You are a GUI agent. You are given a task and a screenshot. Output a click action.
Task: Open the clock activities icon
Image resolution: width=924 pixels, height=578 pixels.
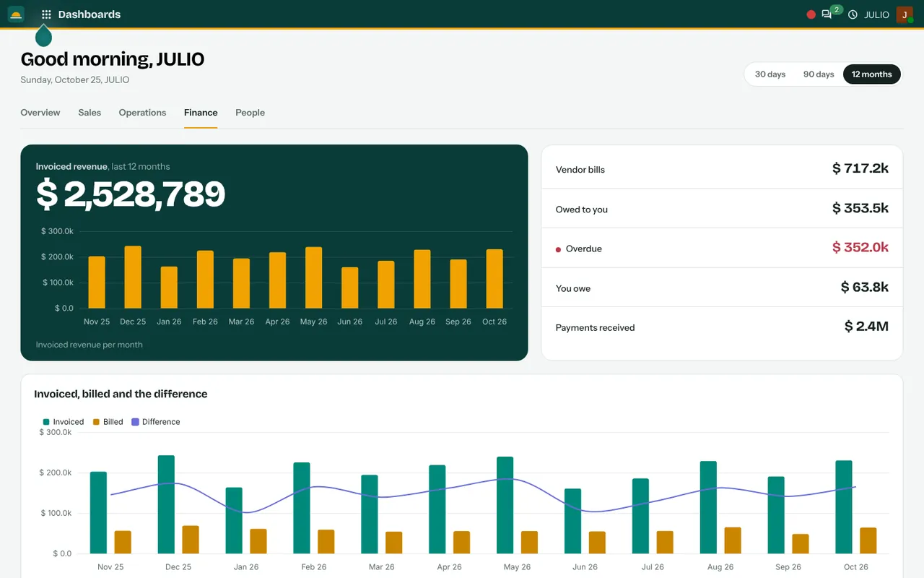pos(853,14)
